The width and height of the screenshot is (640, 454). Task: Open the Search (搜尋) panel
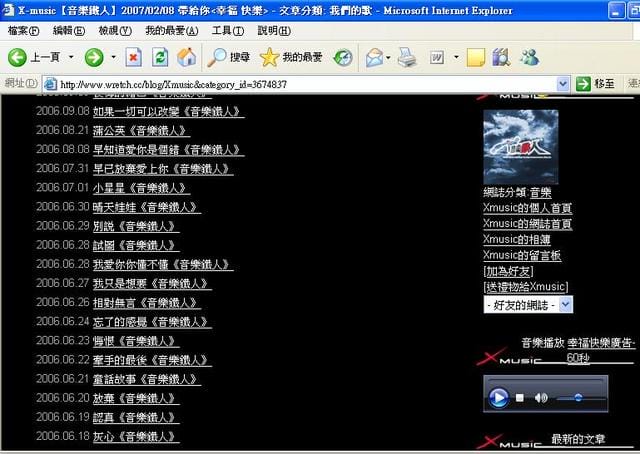click(228, 58)
